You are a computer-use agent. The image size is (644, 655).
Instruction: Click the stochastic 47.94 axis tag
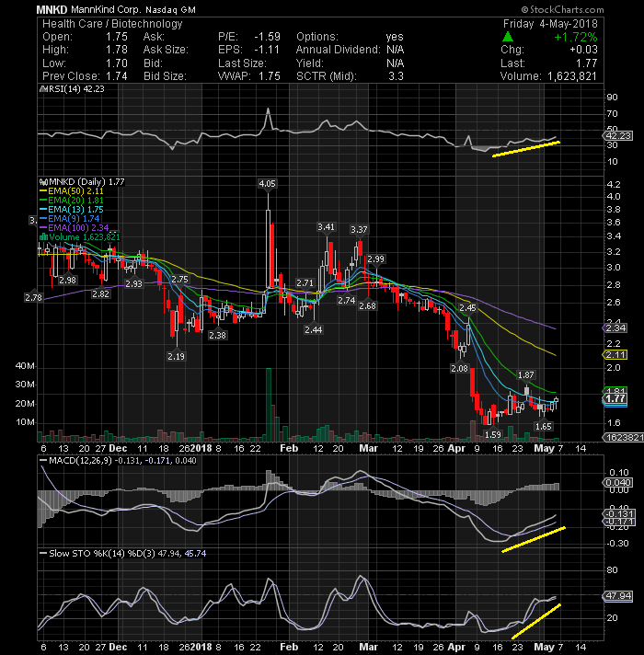coord(618,596)
